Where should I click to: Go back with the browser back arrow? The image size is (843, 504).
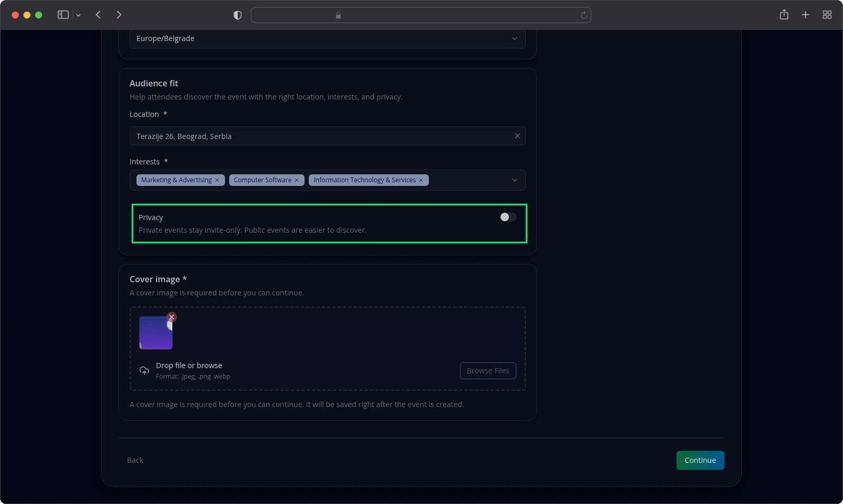click(x=98, y=15)
